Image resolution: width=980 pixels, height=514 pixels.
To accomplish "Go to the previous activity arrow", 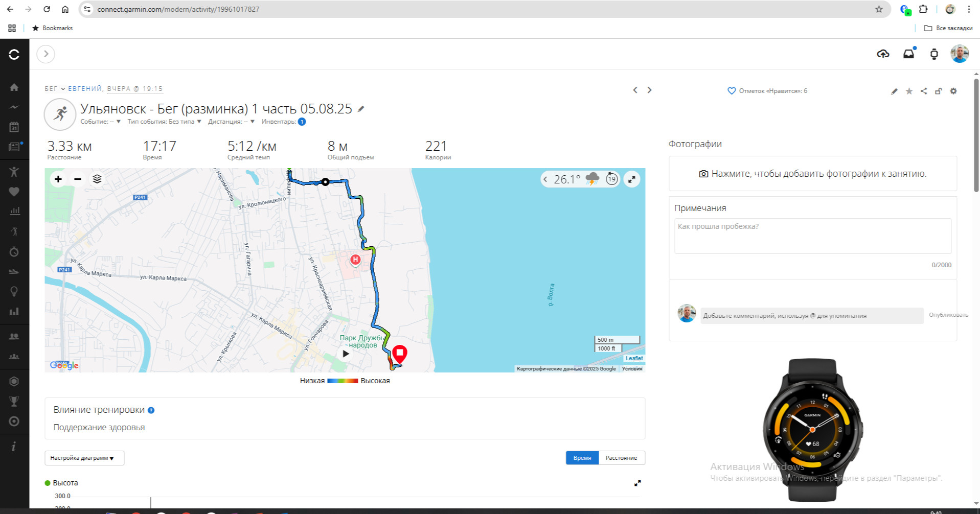I will click(x=635, y=90).
